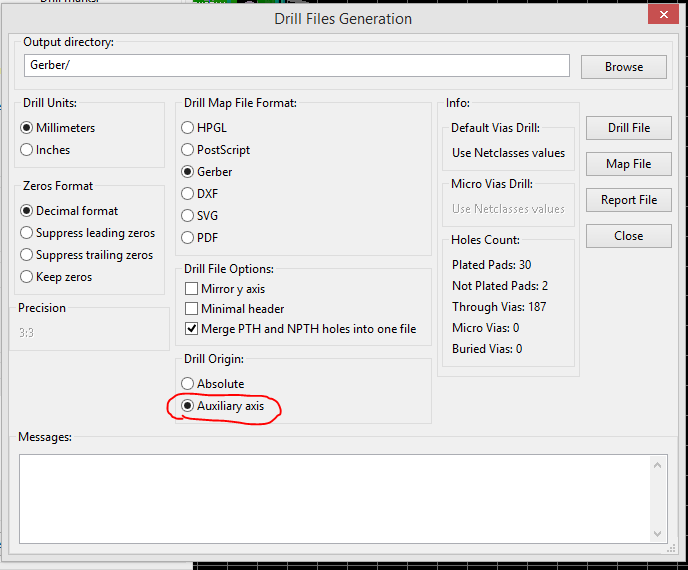Uncheck Merge PTH and NPTH holes
Viewport: 688px width, 570px height.
301,329
